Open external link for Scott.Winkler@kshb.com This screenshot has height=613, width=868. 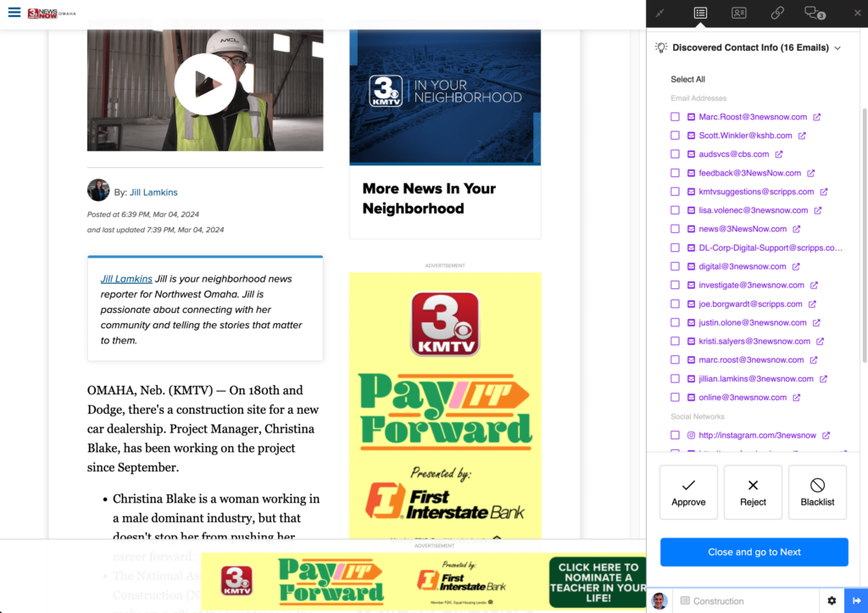click(802, 135)
